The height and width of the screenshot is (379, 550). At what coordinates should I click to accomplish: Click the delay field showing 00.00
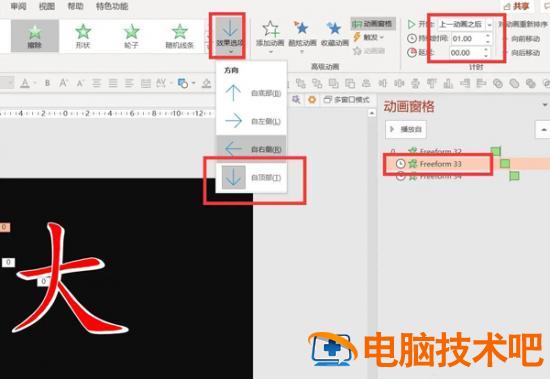point(466,53)
